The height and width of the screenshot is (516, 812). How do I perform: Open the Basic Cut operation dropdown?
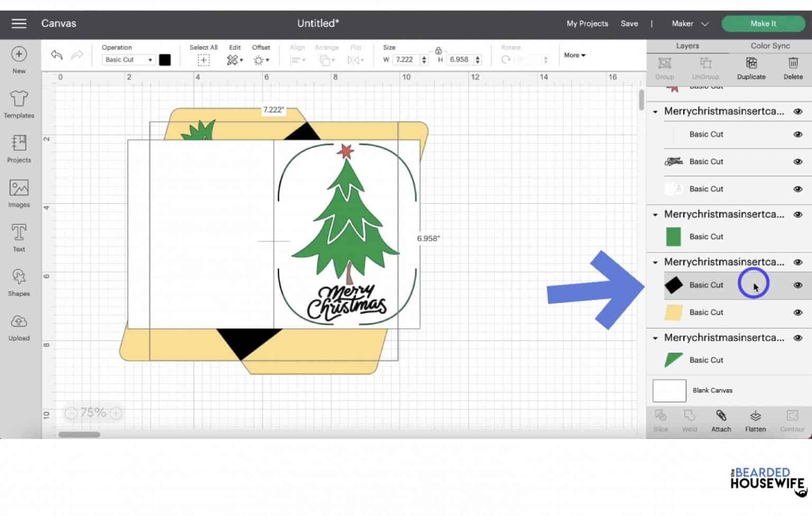pyautogui.click(x=127, y=59)
